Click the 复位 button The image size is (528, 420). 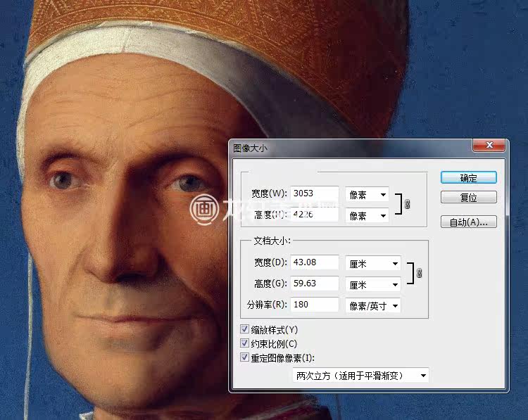[468, 197]
